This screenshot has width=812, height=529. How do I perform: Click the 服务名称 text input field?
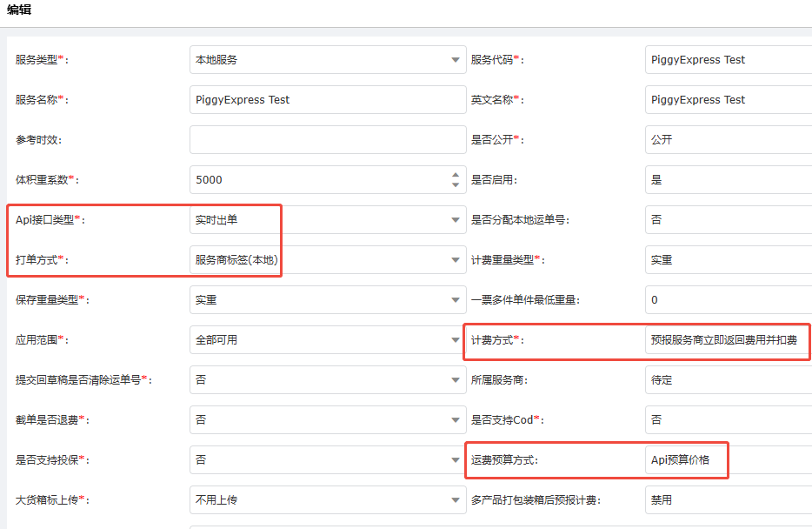coord(327,100)
